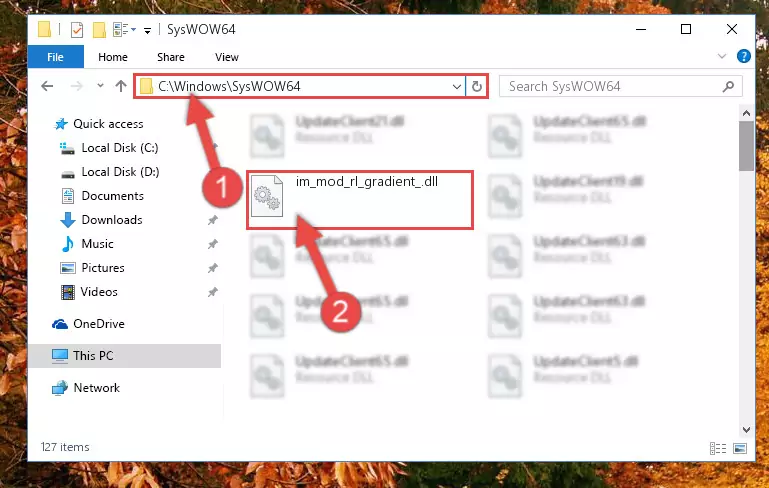This screenshot has height=488, width=769.
Task: Click the Properties quick access toolbar icon
Action: click(77, 30)
